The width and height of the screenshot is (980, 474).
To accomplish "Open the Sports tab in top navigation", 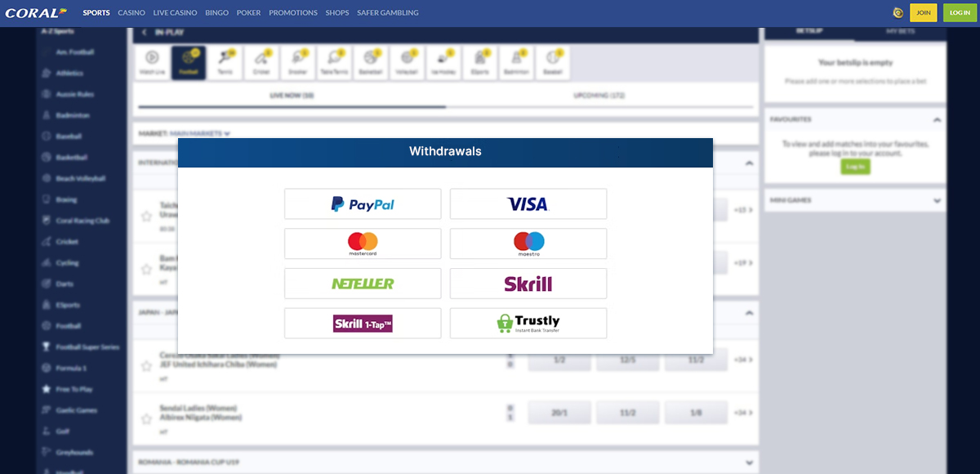I will [x=96, y=13].
